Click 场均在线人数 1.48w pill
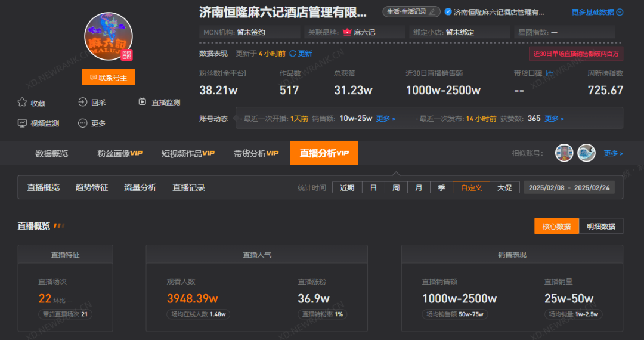Screen dimensions: 644x340 199,314
